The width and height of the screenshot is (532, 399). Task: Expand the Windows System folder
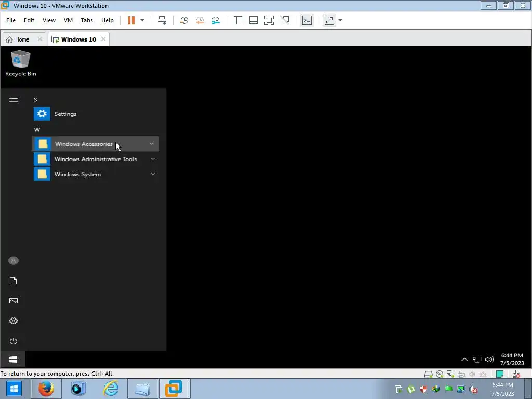pyautogui.click(x=96, y=174)
